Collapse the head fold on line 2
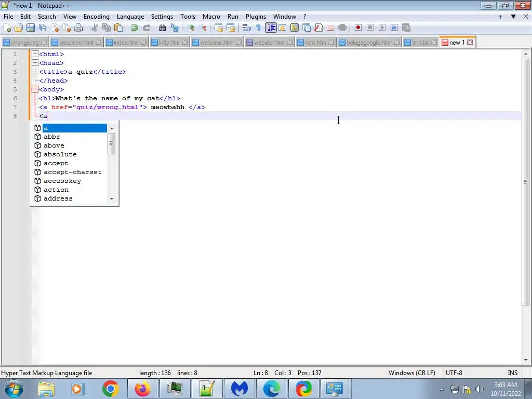The height and width of the screenshot is (399, 532). click(x=35, y=63)
